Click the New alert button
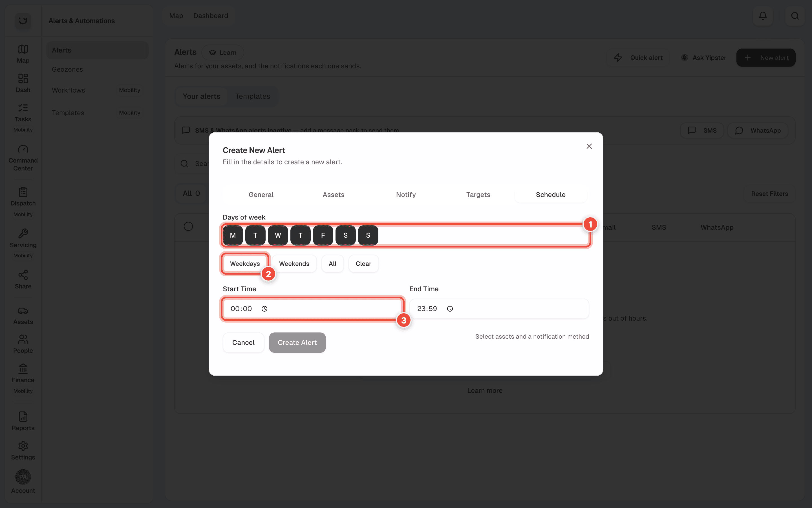Image resolution: width=812 pixels, height=508 pixels. click(766, 58)
